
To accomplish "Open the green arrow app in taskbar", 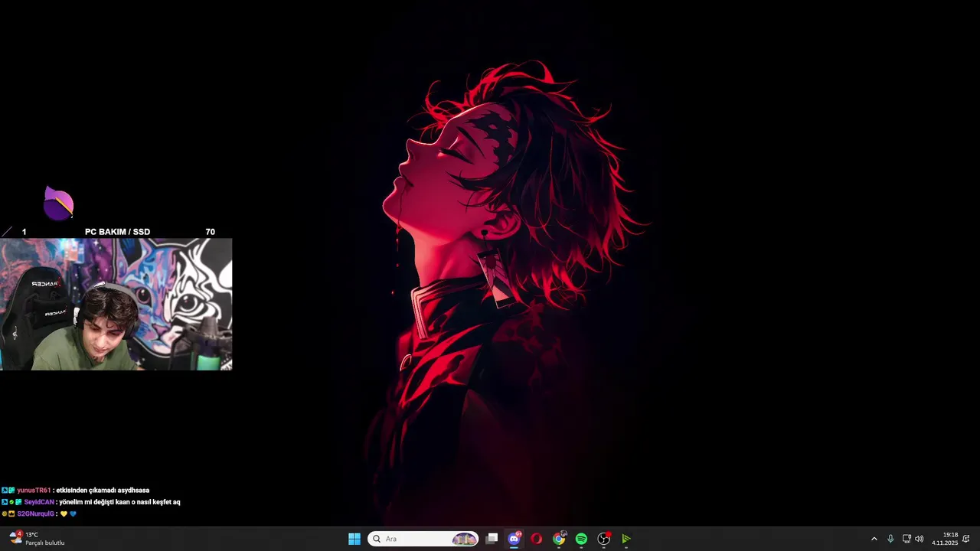I will click(626, 539).
